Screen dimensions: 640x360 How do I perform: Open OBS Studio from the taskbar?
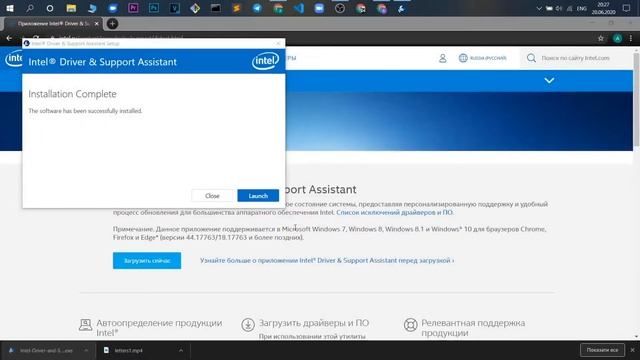(340, 8)
